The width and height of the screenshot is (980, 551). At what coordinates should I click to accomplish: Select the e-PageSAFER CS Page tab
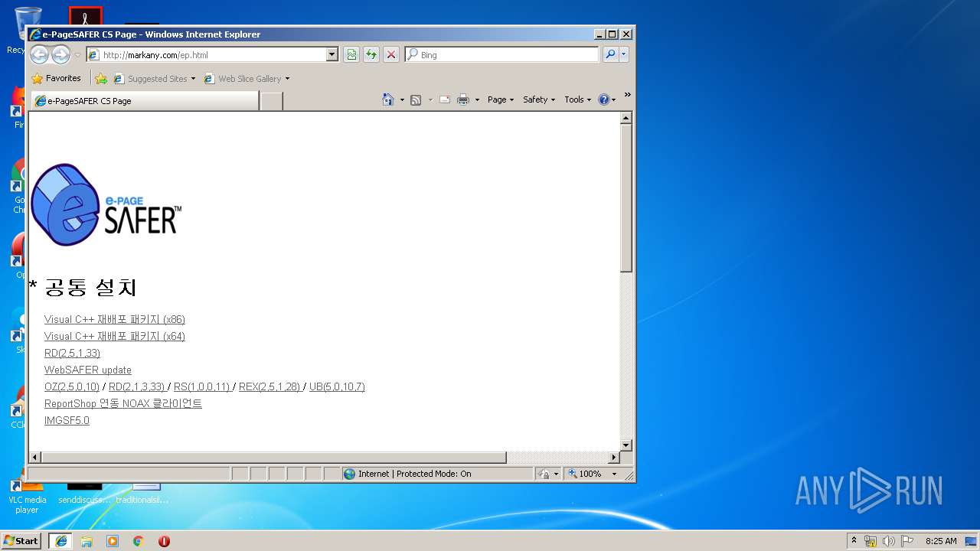(x=145, y=100)
